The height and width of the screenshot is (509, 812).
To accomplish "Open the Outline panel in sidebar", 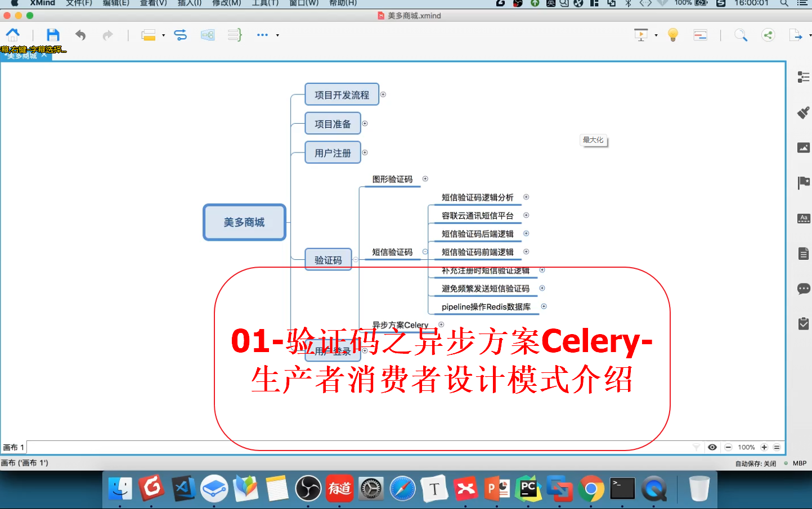I will tap(804, 77).
